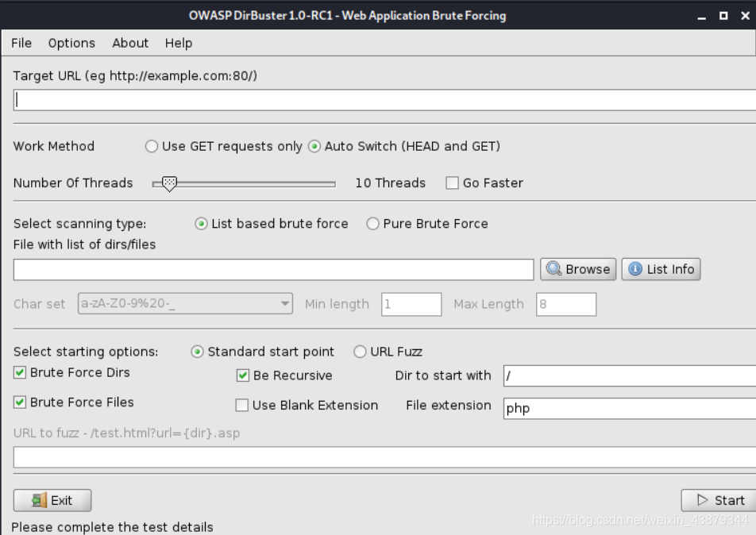This screenshot has width=756, height=535.
Task: Toggle the Be Recursive checkbox
Action: pyautogui.click(x=243, y=375)
